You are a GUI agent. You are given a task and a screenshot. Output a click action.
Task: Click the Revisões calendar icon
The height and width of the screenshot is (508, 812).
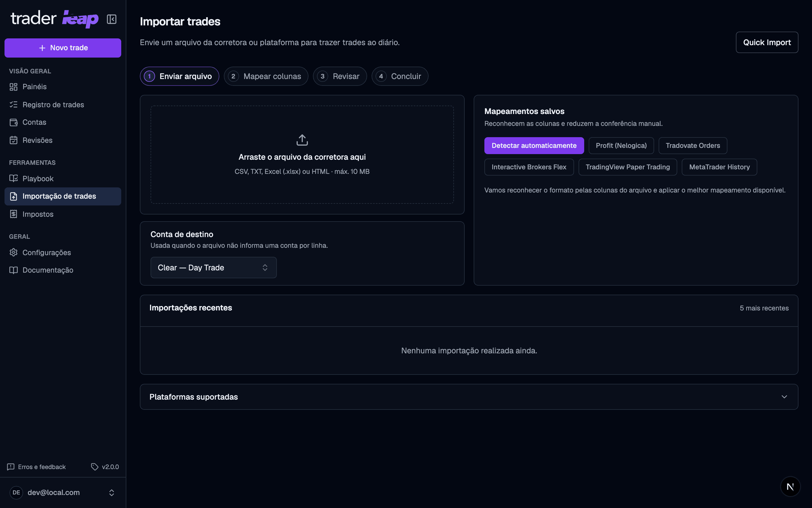click(x=14, y=140)
